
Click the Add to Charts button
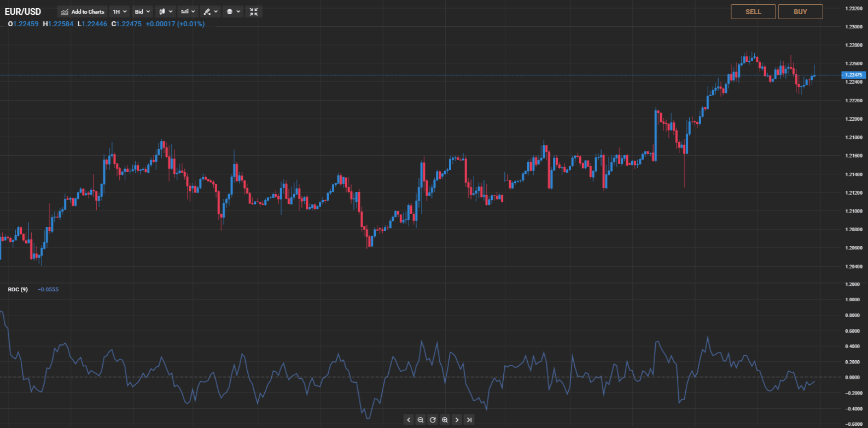point(83,11)
